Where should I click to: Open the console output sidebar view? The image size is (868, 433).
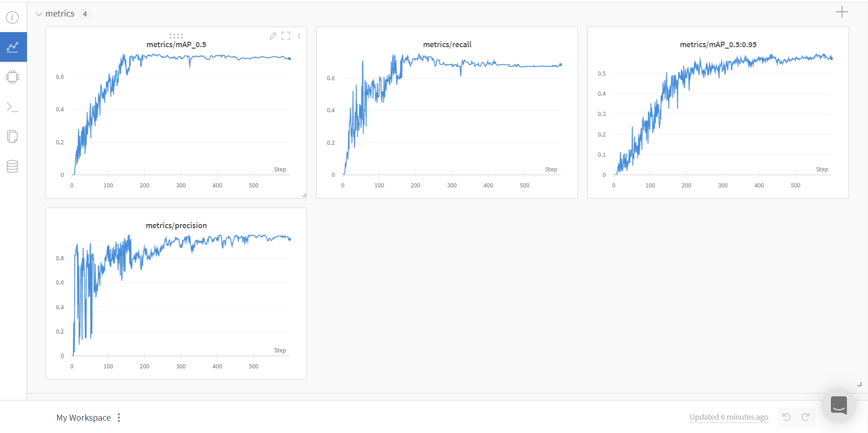point(12,106)
